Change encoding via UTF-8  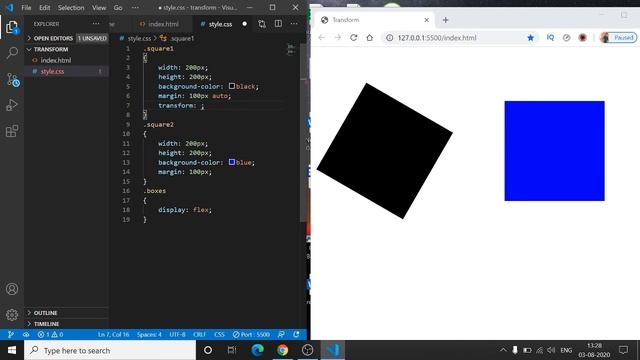[x=177, y=334]
